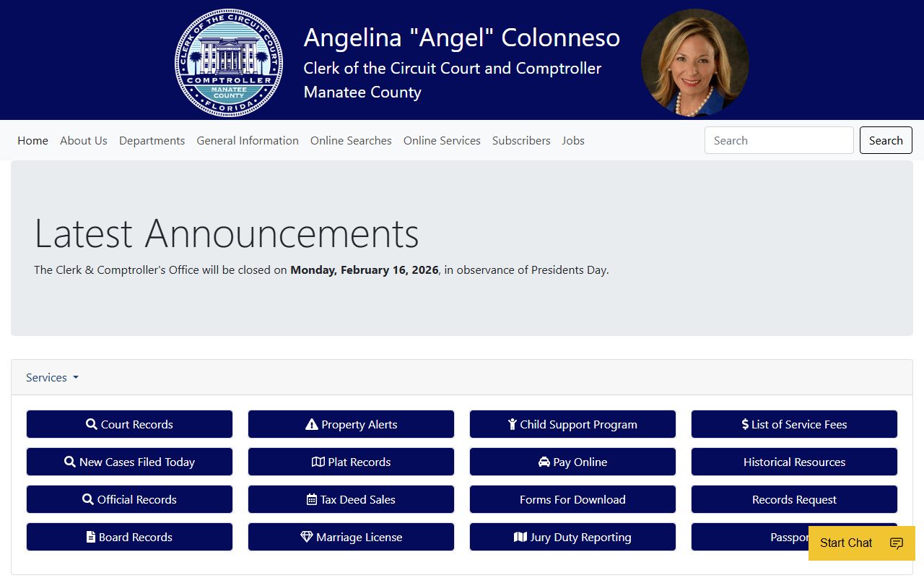Click the List of Service Fees label

coord(799,424)
